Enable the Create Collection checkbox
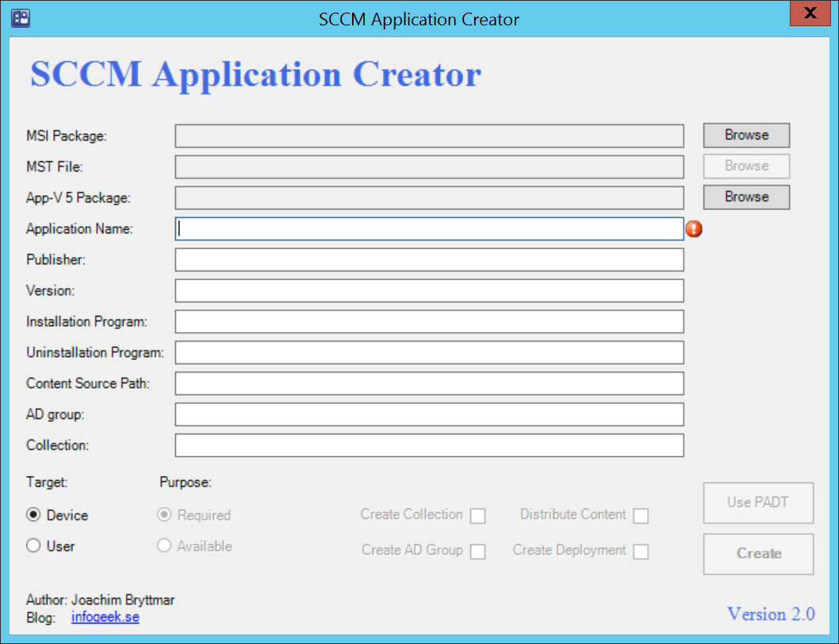 478,516
